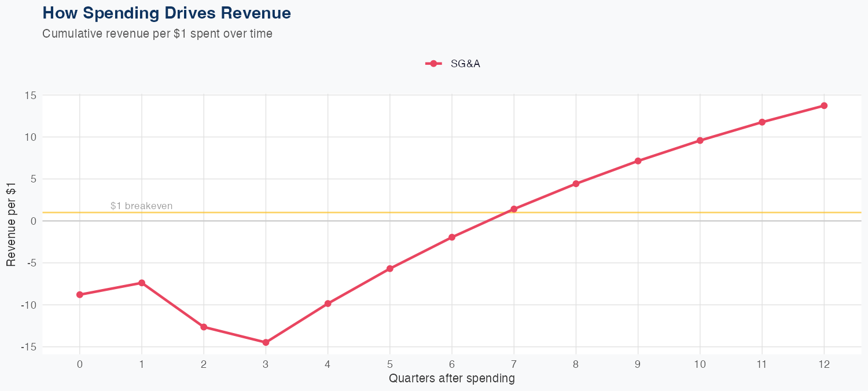
Task: Click the breakeven crossing point at quarter 7
Action: pyautogui.click(x=514, y=209)
